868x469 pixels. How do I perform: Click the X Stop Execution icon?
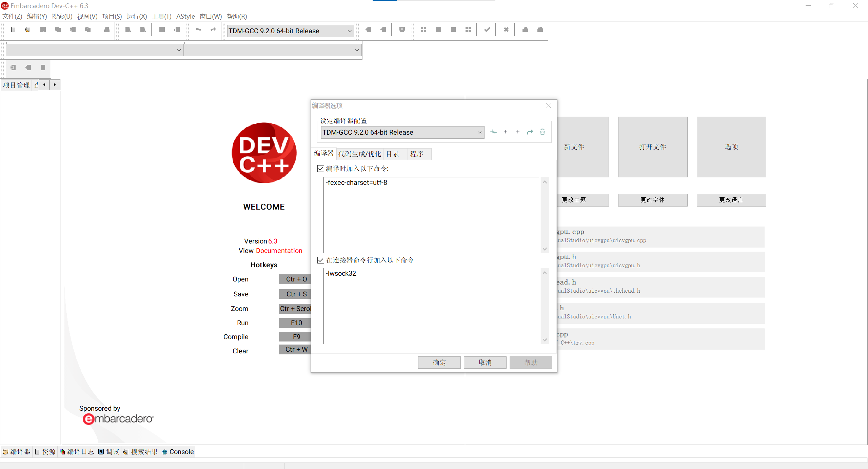click(x=506, y=30)
